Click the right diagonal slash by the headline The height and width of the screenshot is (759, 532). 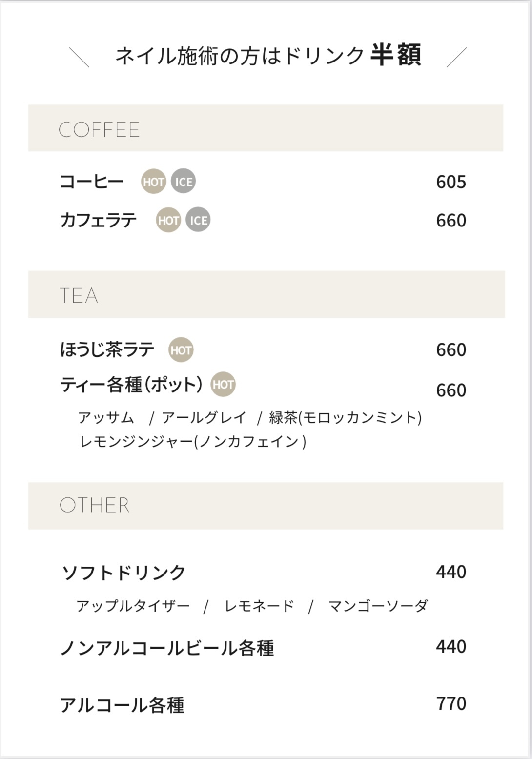457,57
